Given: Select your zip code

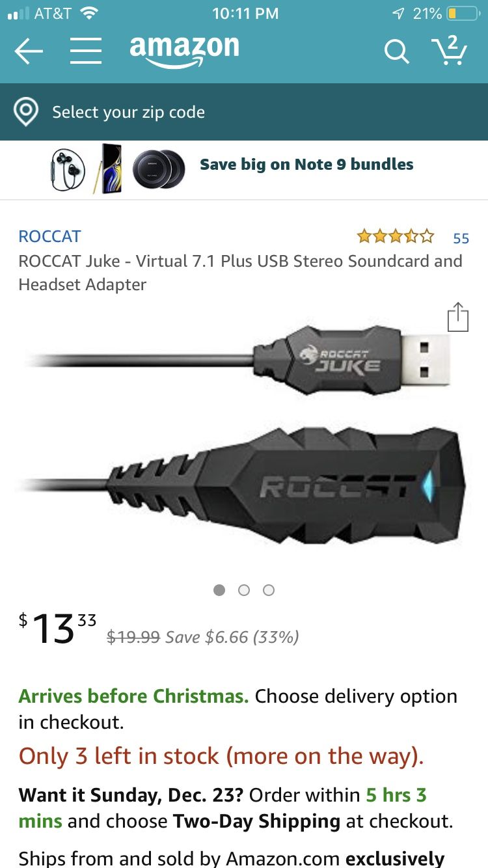Looking at the screenshot, I should pyautogui.click(x=128, y=112).
